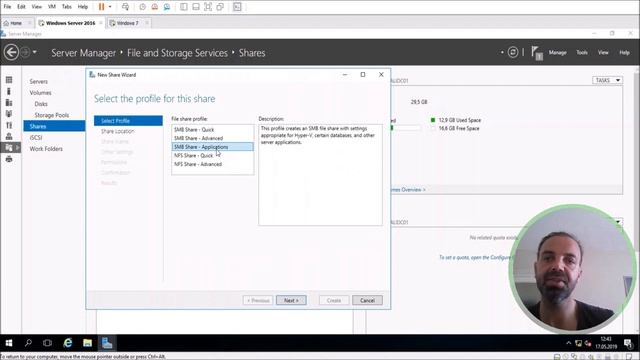
Task: Click the send Ctrl+Alt+Del toolbar icon
Action: point(125,7)
